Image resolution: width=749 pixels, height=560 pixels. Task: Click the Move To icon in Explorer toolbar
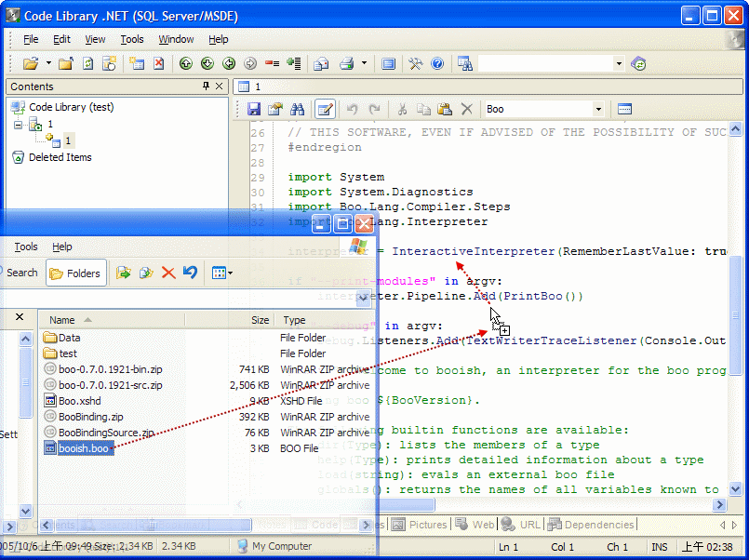124,273
